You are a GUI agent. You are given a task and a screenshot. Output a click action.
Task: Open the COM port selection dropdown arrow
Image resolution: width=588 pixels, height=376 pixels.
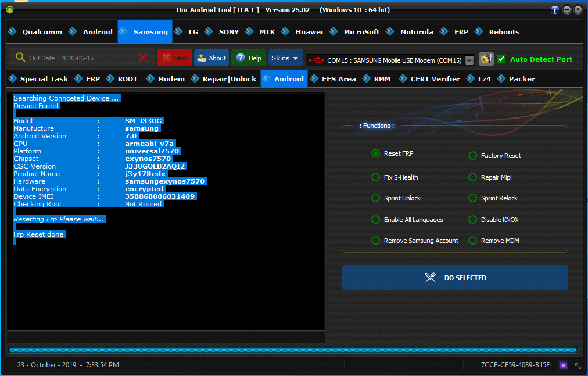pos(469,60)
